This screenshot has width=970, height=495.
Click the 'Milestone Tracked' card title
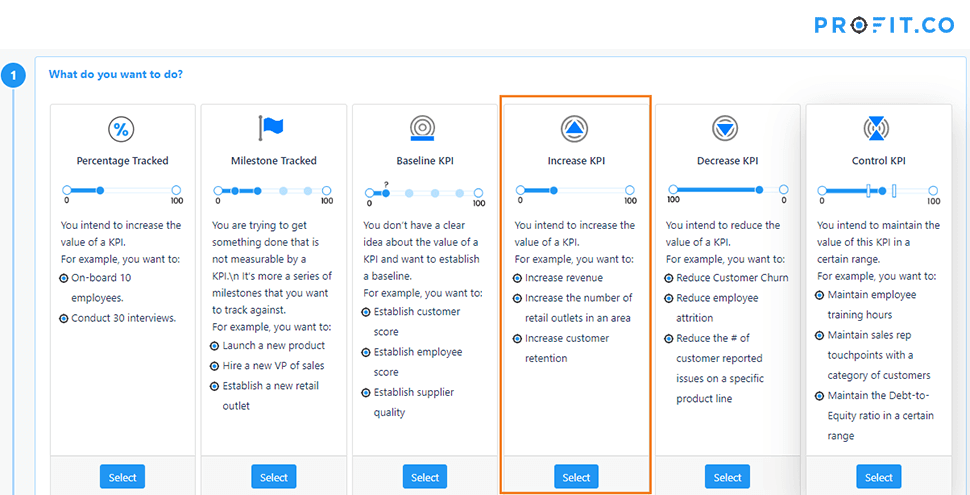(x=273, y=161)
